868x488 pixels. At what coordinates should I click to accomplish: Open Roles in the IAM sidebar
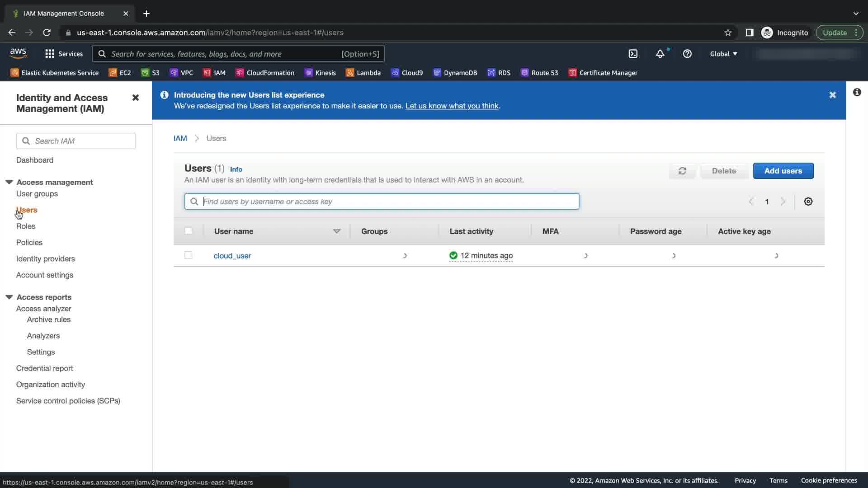pos(26,226)
